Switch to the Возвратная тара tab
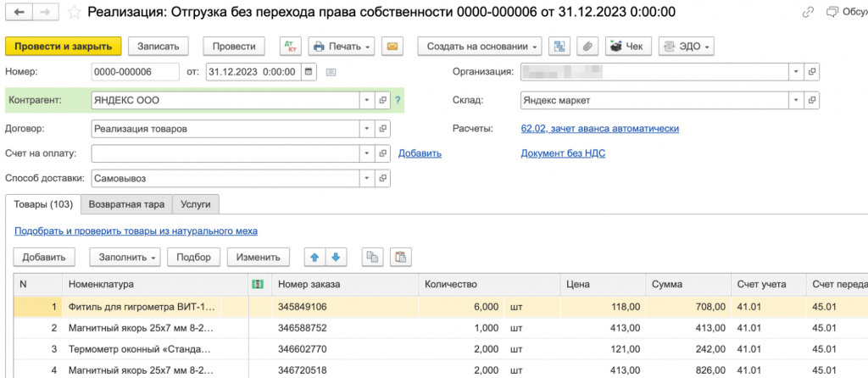Viewport: 868px width, 378px height. tap(127, 204)
